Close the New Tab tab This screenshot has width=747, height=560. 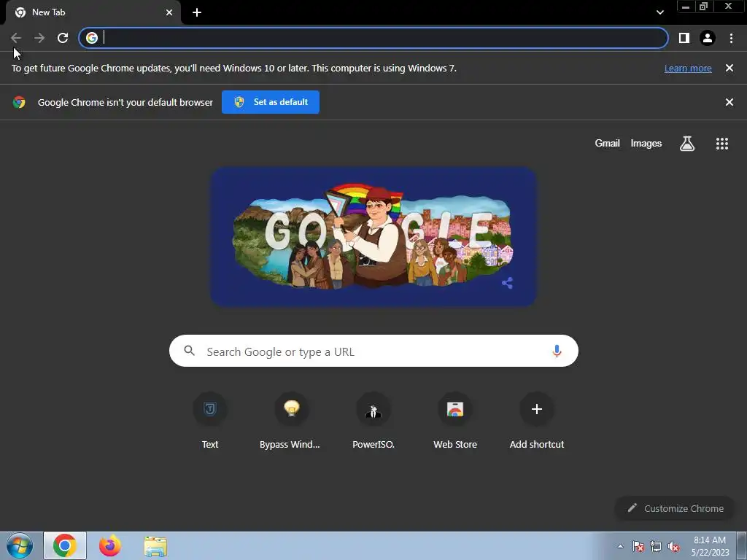point(169,12)
